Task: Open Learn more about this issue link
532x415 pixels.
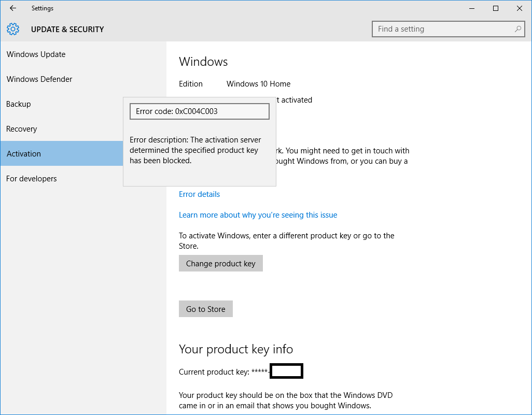Action: click(258, 215)
